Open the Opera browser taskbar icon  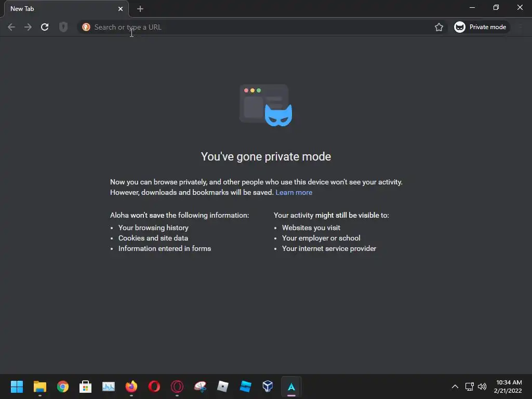tap(154, 387)
